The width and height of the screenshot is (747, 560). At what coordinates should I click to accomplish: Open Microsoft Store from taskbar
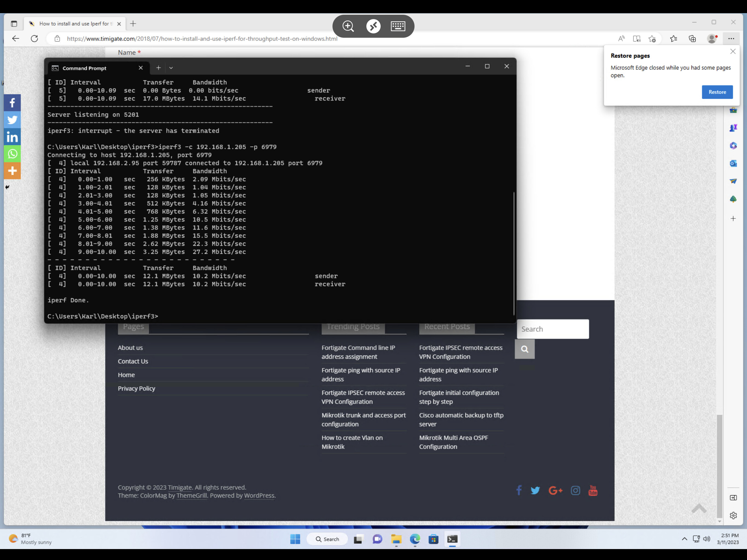[x=433, y=539]
